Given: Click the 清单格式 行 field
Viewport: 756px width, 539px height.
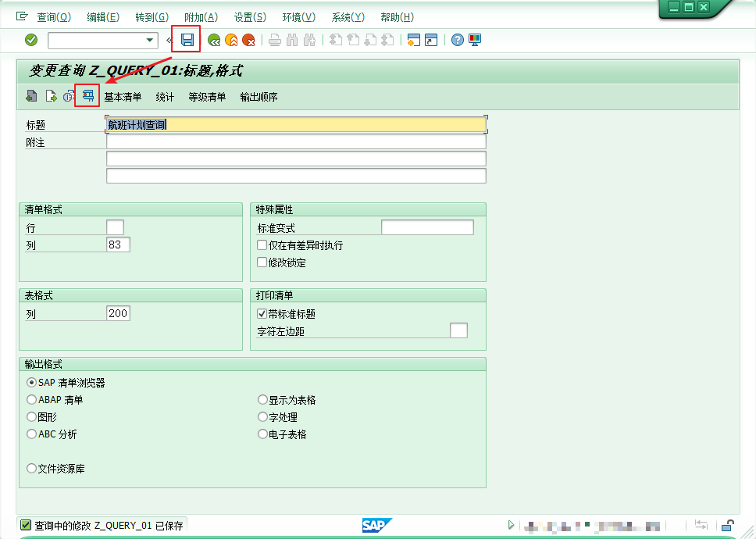Looking at the screenshot, I should coord(116,227).
